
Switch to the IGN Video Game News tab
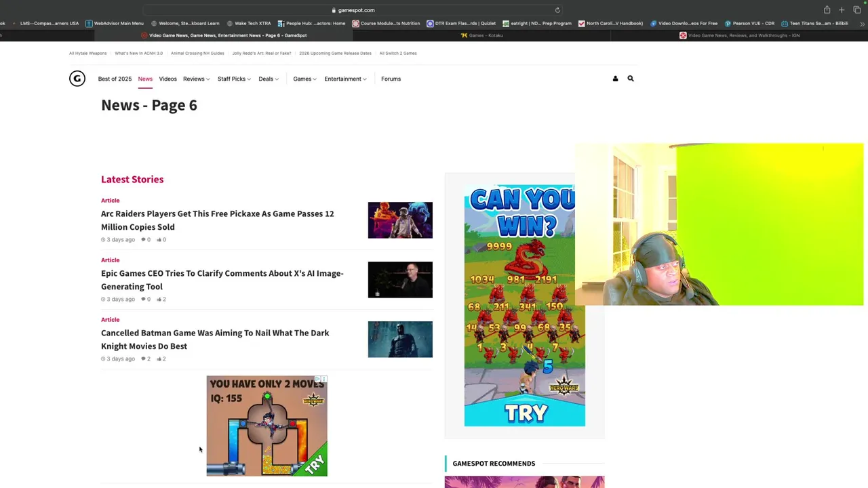[x=741, y=35]
